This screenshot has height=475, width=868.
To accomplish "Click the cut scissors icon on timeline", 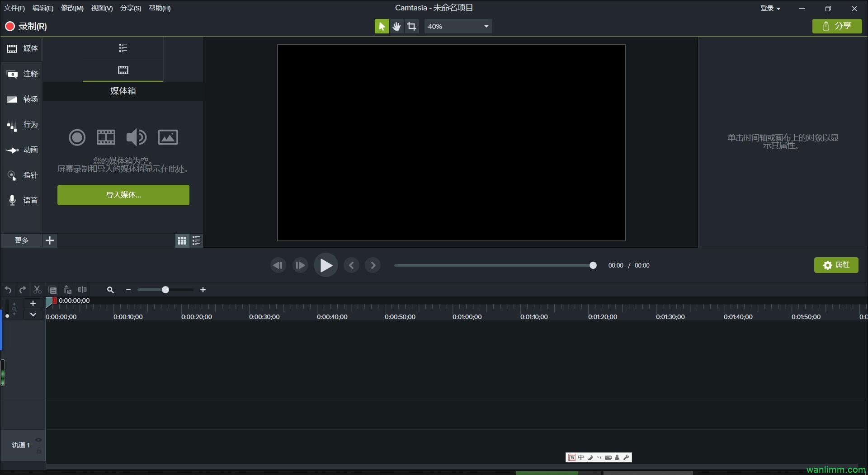I will click(38, 290).
